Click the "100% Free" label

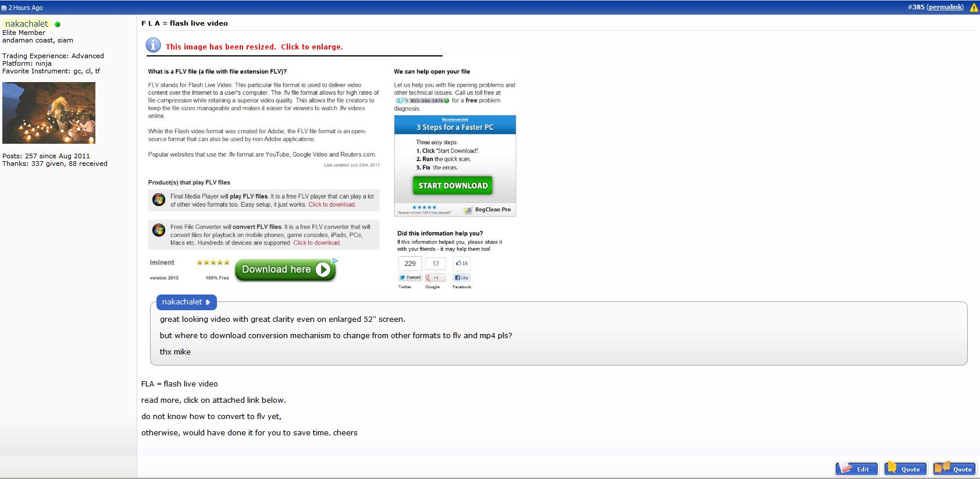click(217, 278)
